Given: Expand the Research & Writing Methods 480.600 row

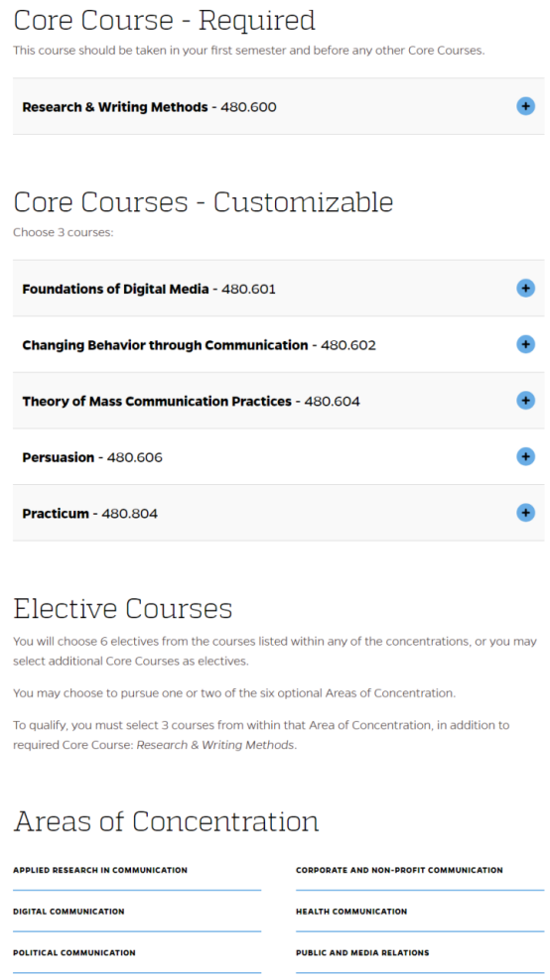Looking at the screenshot, I should click(278, 106).
